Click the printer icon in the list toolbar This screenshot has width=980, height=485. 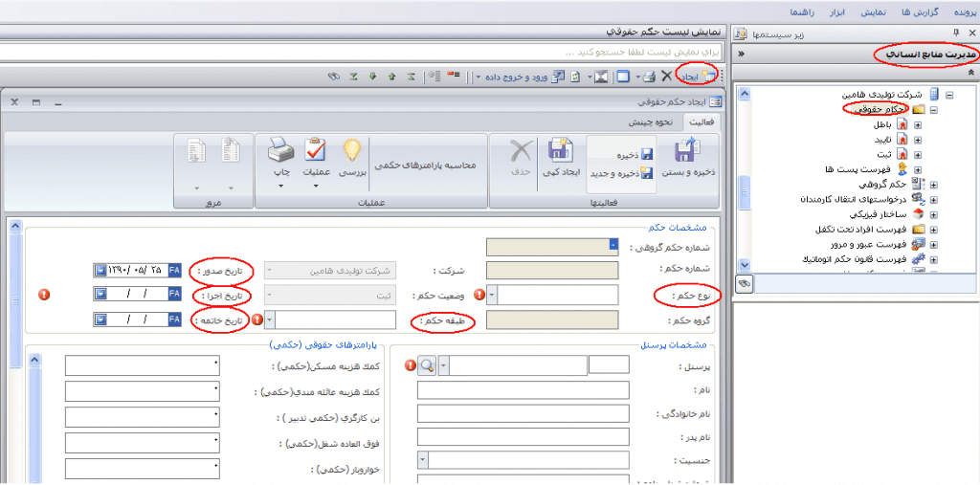[x=648, y=76]
